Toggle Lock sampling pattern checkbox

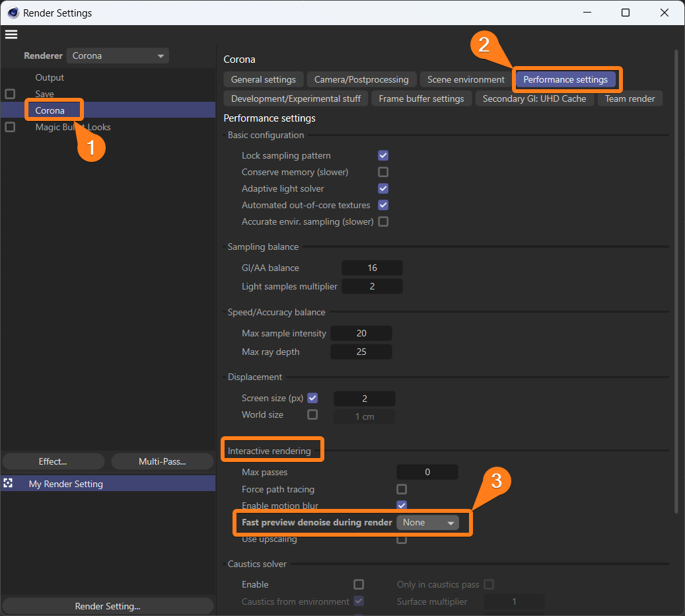tap(383, 155)
